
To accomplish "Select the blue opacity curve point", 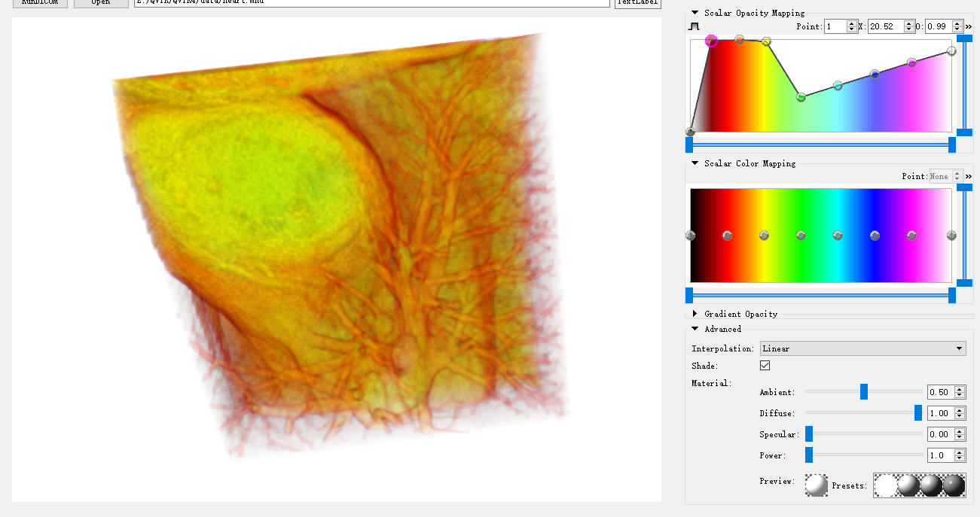I will [x=875, y=74].
